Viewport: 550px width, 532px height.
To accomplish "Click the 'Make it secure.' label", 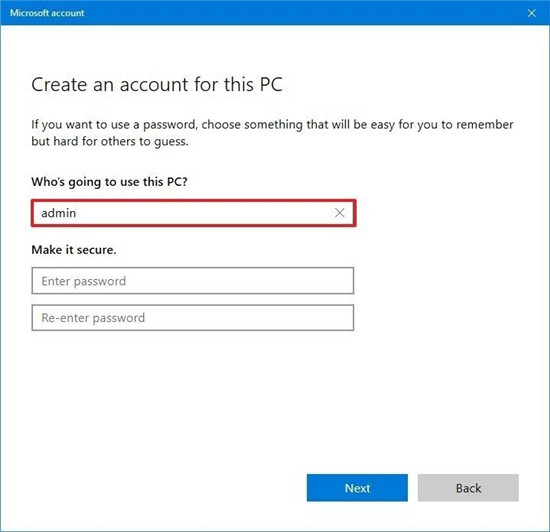I will click(x=74, y=250).
